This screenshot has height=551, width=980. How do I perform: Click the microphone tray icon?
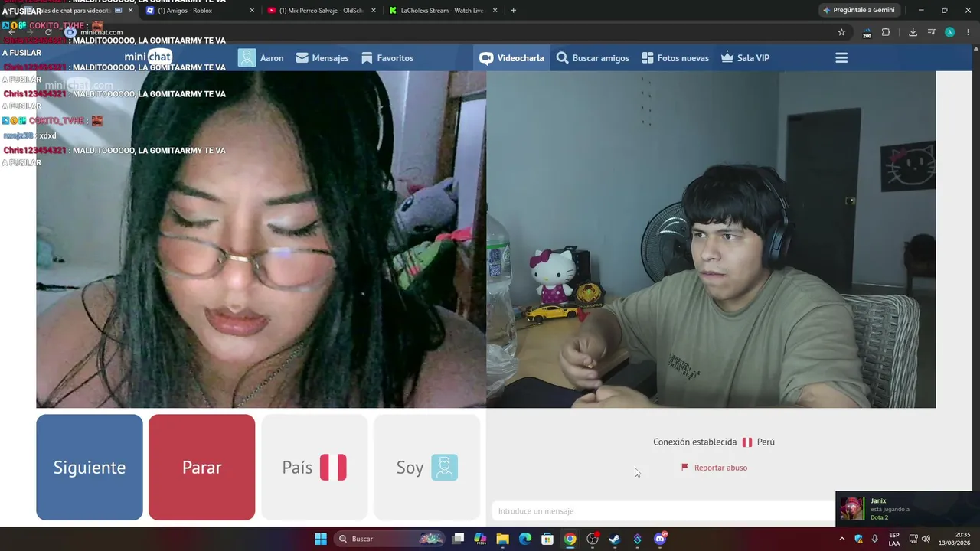pyautogui.click(x=874, y=539)
